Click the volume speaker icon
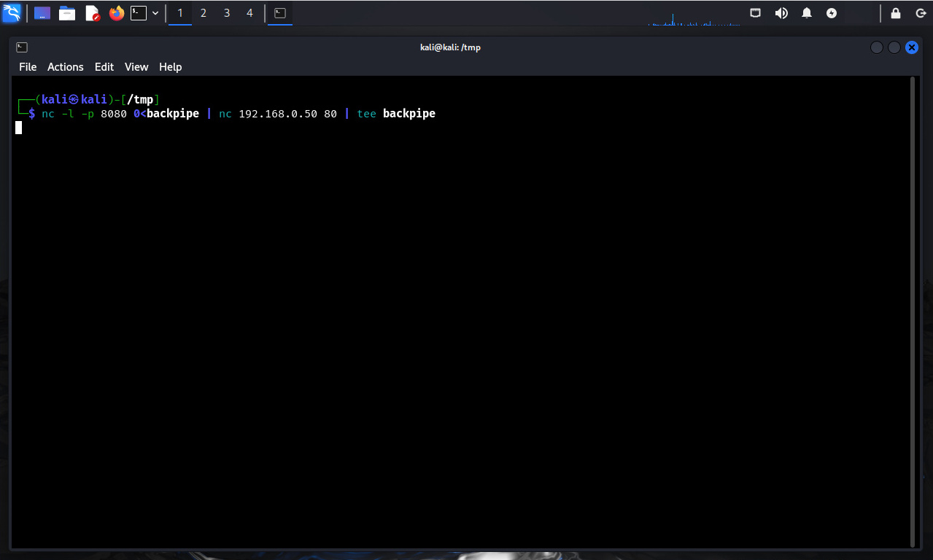The image size is (933, 560). (781, 13)
